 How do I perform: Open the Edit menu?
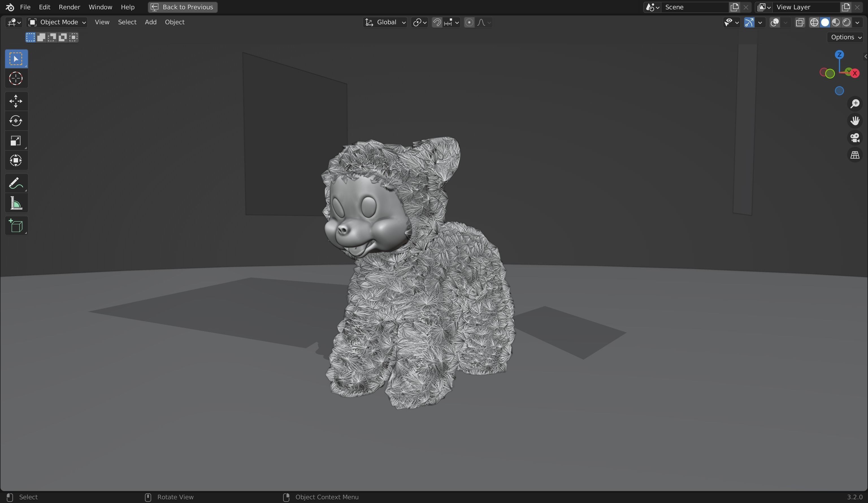click(44, 7)
